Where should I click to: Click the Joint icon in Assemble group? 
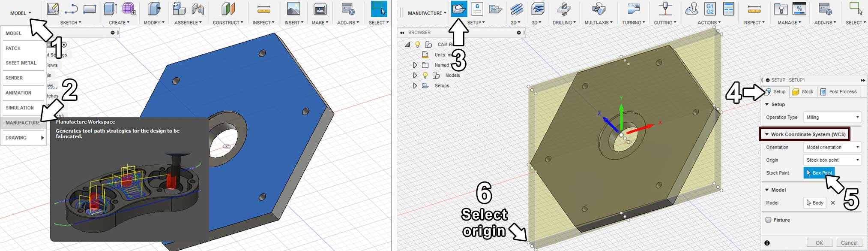tap(198, 9)
